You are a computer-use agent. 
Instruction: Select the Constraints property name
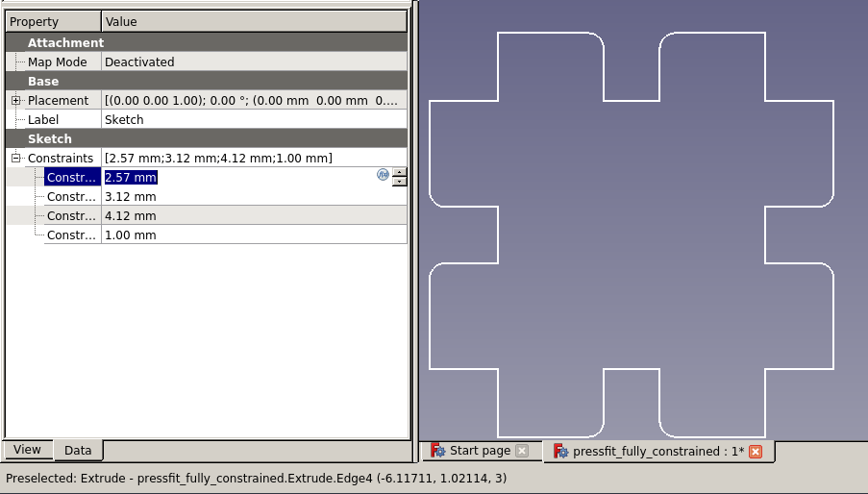click(61, 159)
